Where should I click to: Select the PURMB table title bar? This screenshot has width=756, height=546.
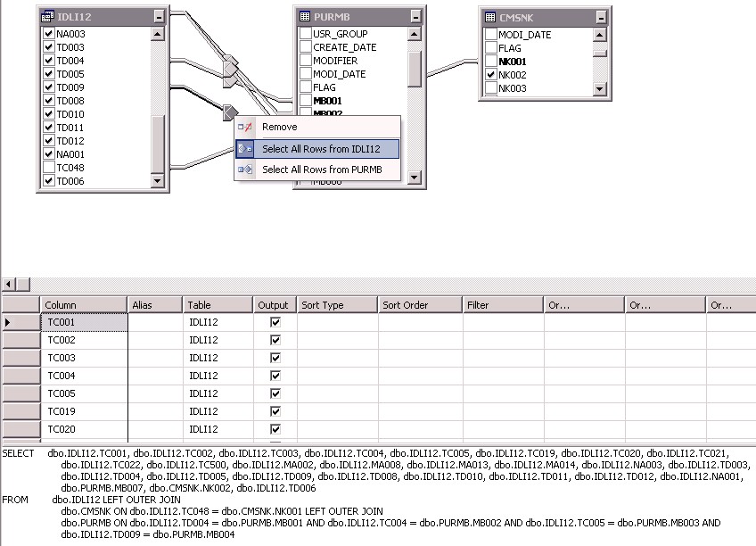point(359,17)
